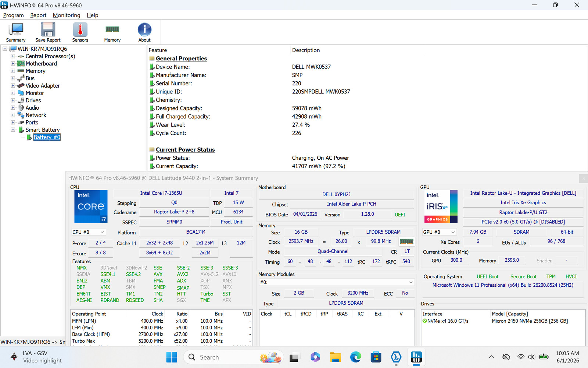This screenshot has height=368, width=588.
Task: Open the Summary toolbar icon
Action: tap(16, 32)
